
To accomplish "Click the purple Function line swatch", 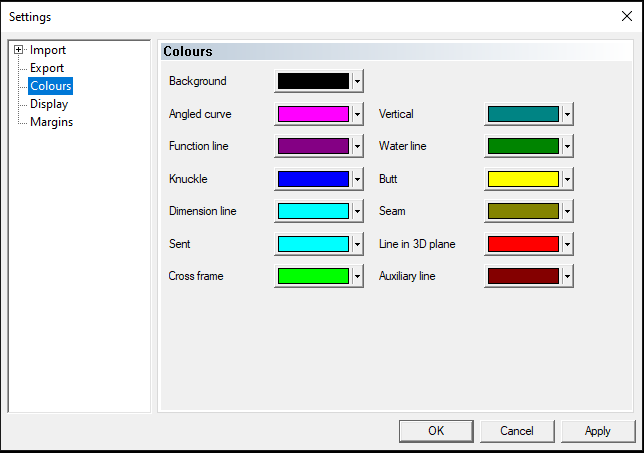I will pos(313,146).
